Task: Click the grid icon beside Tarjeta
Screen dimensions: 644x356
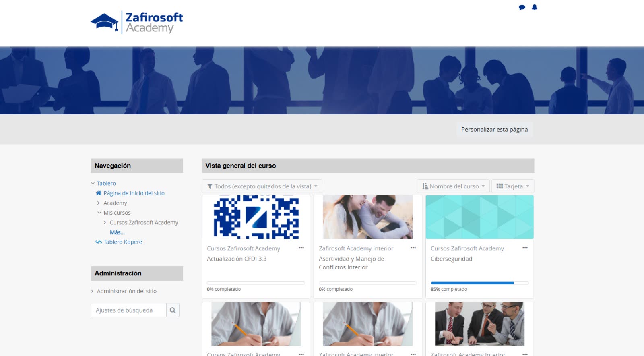Action: click(x=500, y=186)
